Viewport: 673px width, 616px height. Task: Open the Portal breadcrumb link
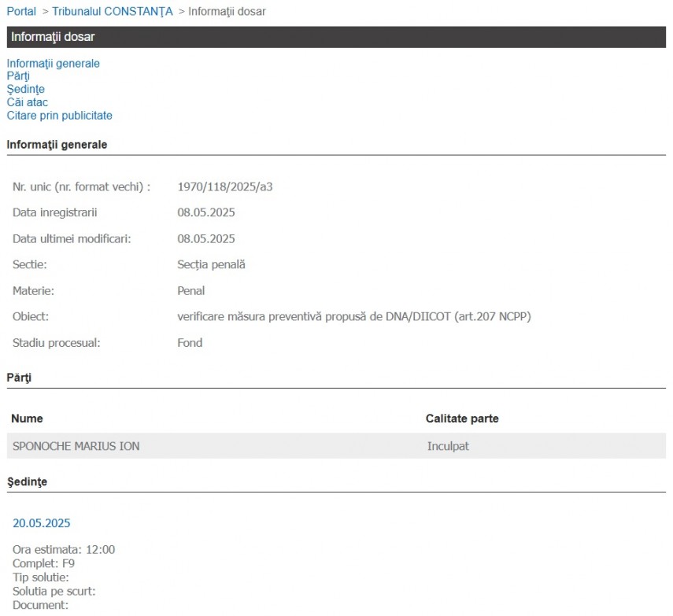click(21, 11)
